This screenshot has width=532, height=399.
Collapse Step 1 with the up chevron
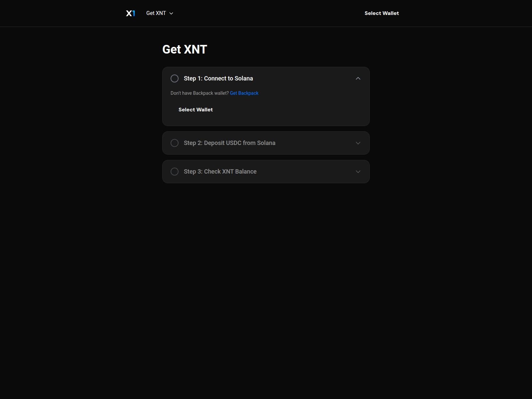coord(358,78)
